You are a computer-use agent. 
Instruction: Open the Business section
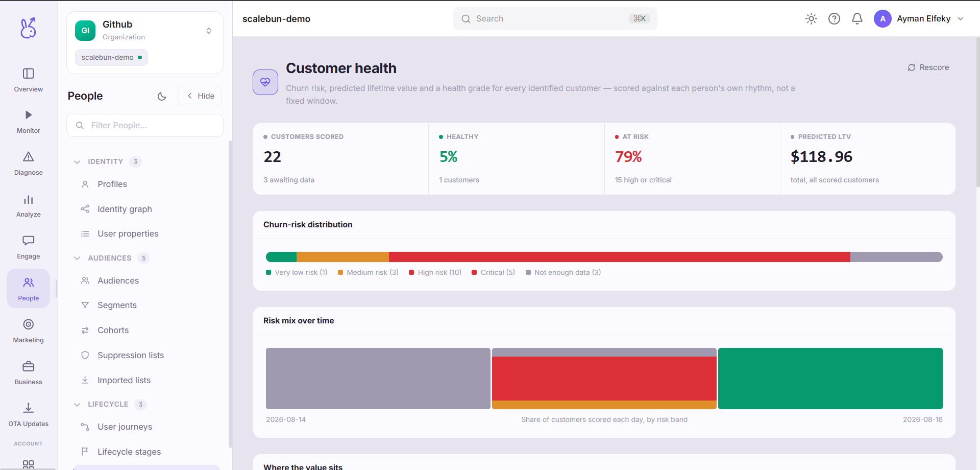pyautogui.click(x=29, y=373)
